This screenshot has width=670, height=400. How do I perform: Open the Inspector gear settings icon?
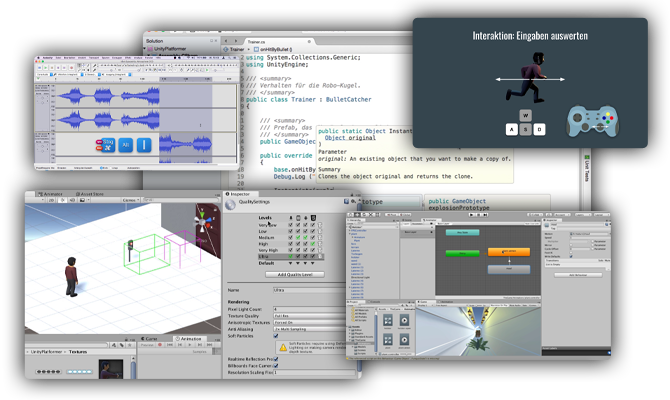pyautogui.click(x=353, y=201)
